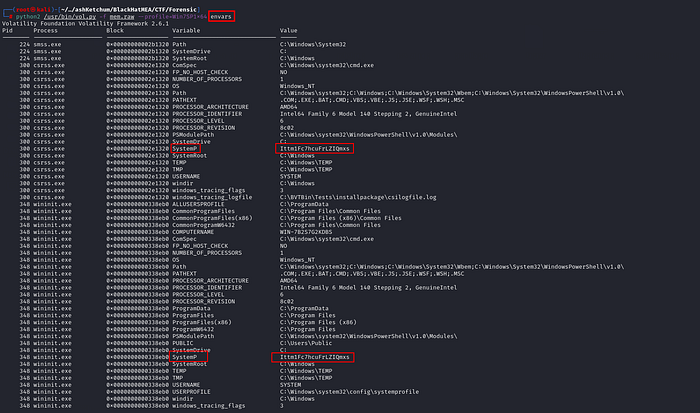This screenshot has height=413, width=700.
Task: Click the root@kali prompt text
Action: tap(34, 8)
